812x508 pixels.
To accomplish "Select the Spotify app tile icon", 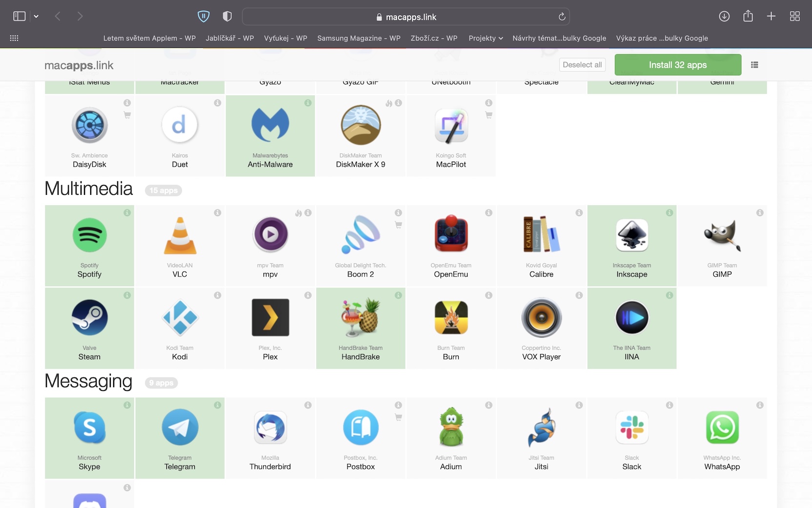I will tap(89, 235).
